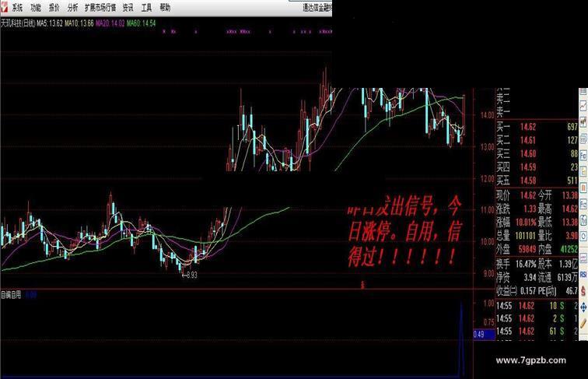Click the 买三 bid price 14.60
This screenshot has width=588, height=379.
528,154
